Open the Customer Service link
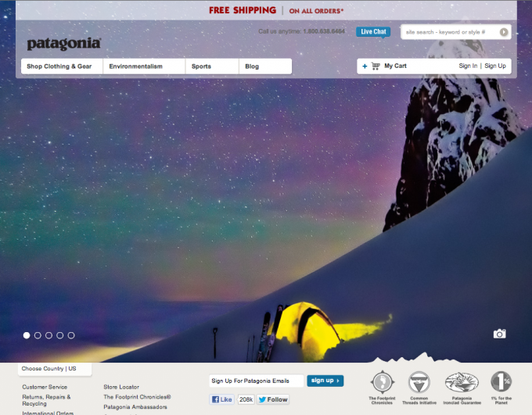The image size is (532, 415). (45, 387)
